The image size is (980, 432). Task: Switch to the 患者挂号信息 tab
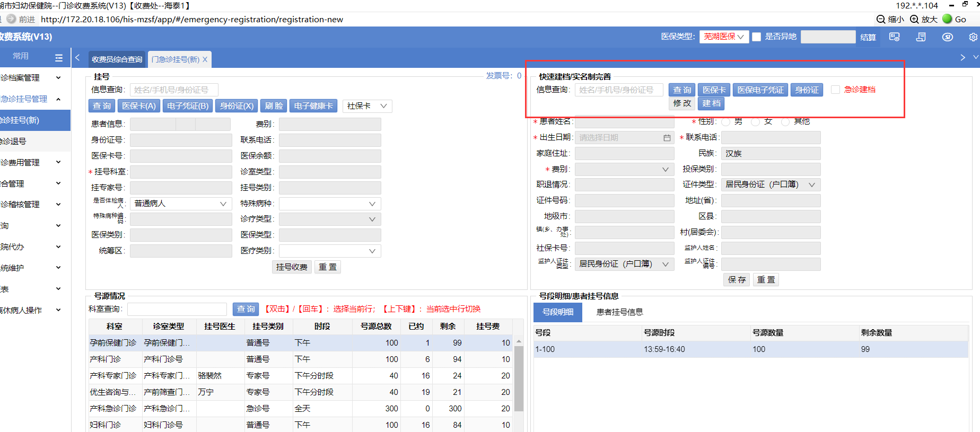[x=619, y=312]
